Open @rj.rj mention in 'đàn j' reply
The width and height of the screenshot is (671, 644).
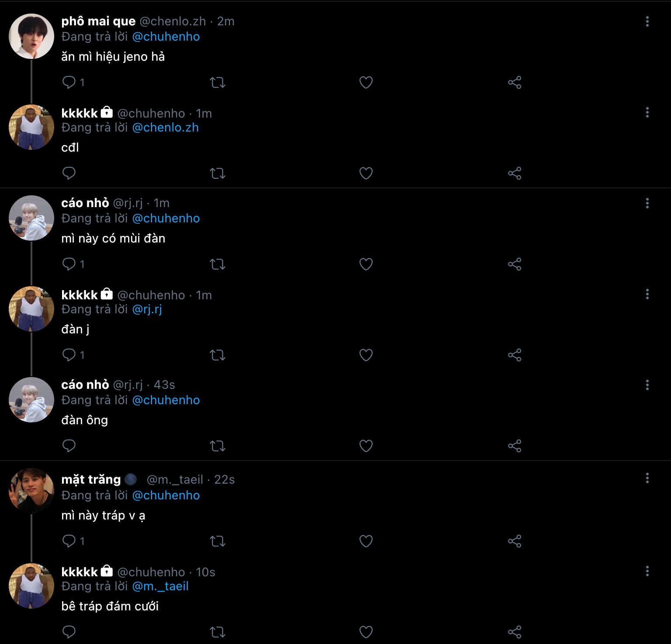pyautogui.click(x=147, y=309)
